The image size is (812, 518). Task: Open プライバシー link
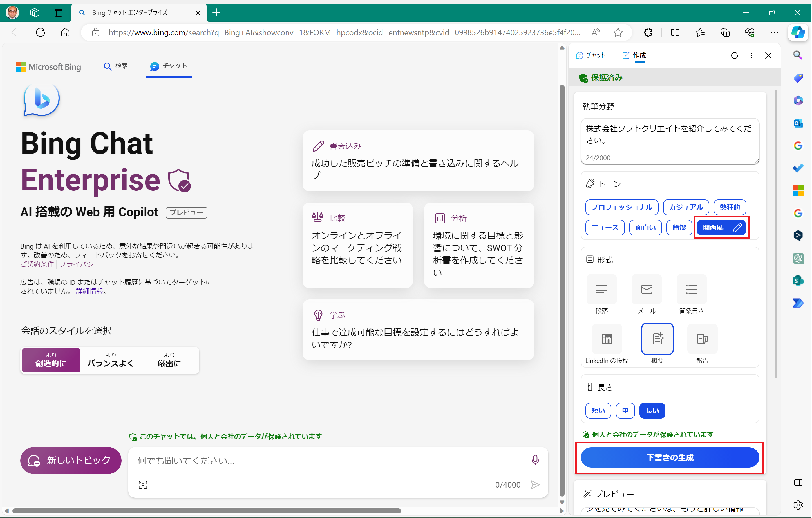80,264
